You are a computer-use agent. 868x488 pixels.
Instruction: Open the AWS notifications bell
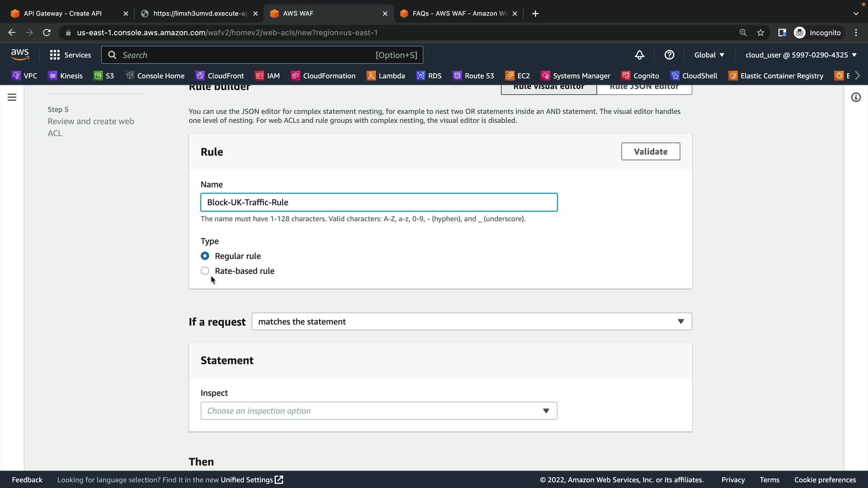pos(639,55)
